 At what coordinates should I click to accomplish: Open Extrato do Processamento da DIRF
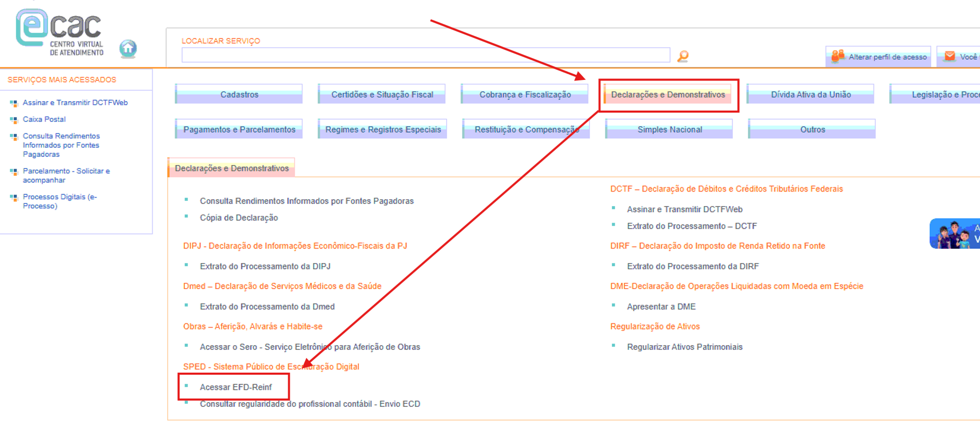click(693, 266)
